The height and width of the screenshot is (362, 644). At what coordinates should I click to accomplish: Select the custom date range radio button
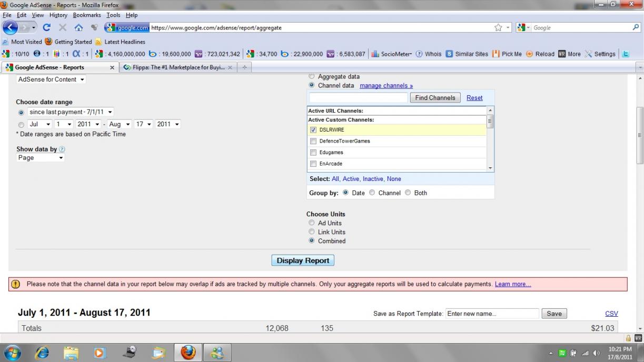[x=21, y=125]
